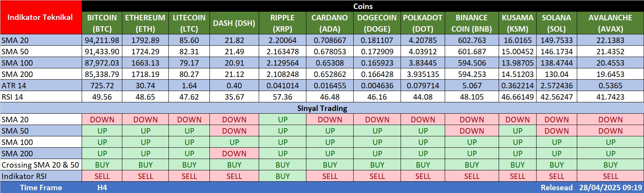The width and height of the screenshot is (644, 193).
Task: Click the Ripple RSI value 57.36
Action: [283, 97]
